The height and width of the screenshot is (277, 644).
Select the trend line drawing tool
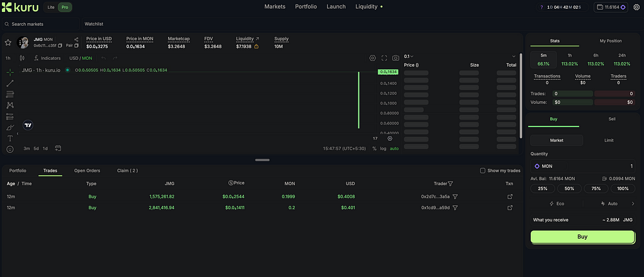(10, 84)
